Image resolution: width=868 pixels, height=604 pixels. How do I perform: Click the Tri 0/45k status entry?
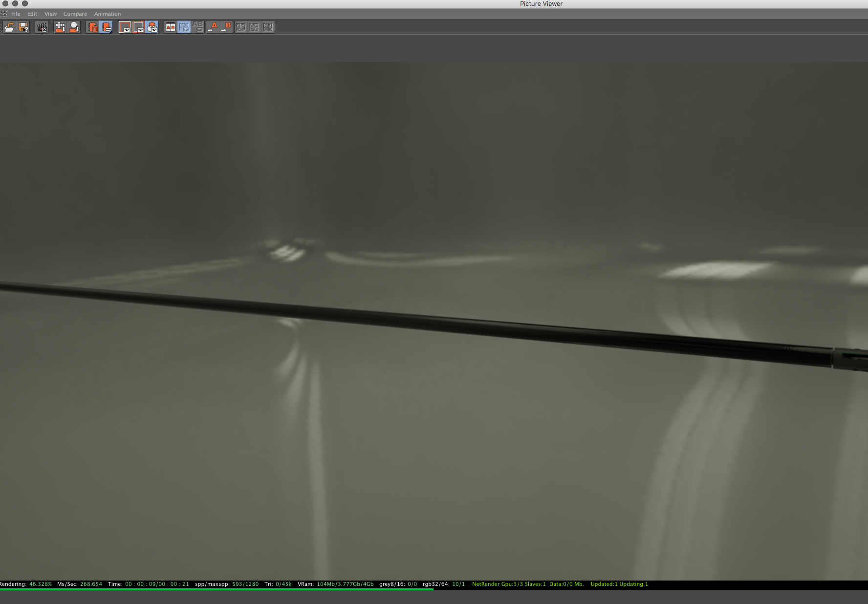coord(278,584)
